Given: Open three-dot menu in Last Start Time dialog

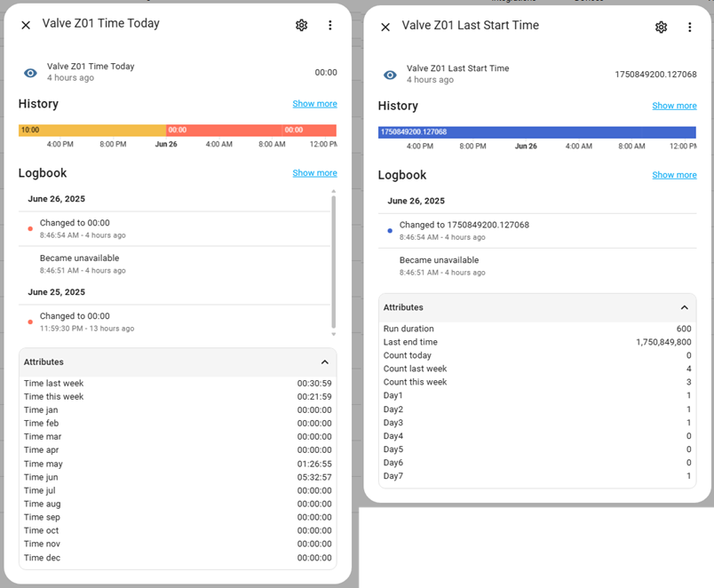Looking at the screenshot, I should (689, 28).
